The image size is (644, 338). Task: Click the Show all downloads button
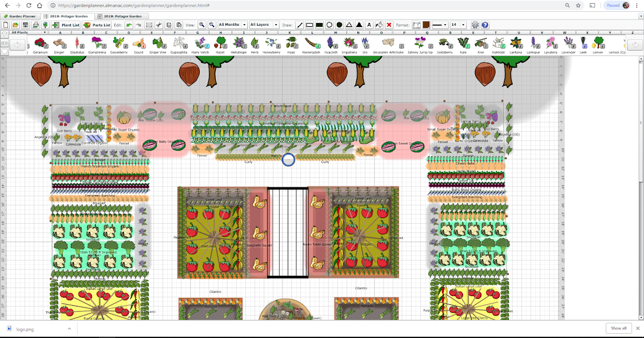tap(618, 328)
